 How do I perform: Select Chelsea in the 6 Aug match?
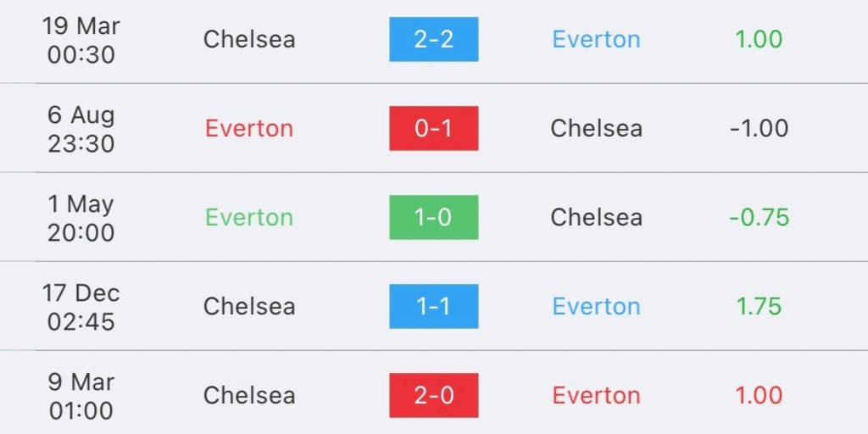point(596,129)
